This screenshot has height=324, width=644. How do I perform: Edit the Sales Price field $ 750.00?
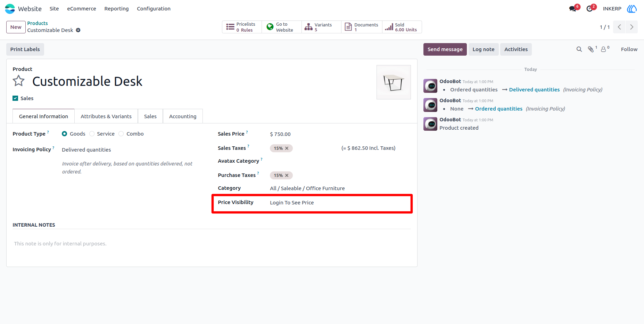(x=340, y=134)
